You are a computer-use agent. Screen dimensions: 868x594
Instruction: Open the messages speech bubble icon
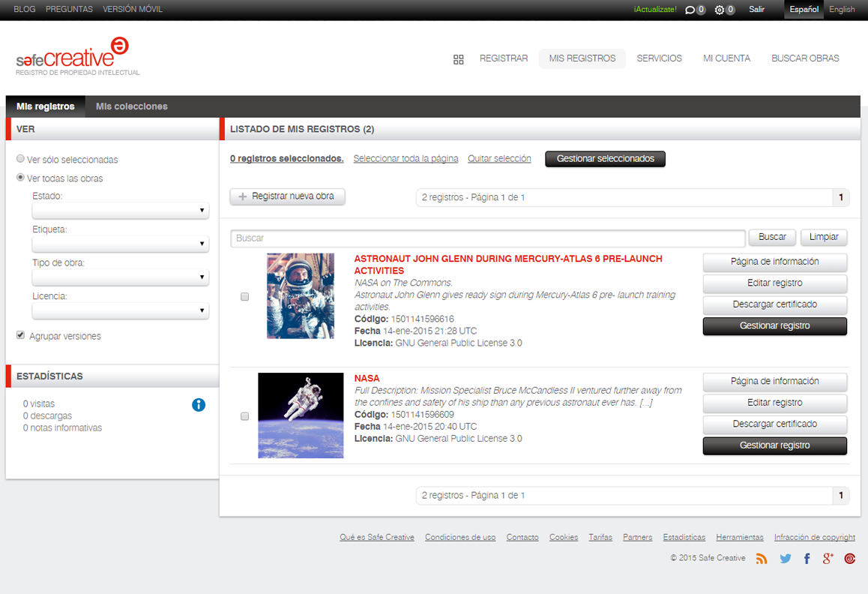click(690, 10)
